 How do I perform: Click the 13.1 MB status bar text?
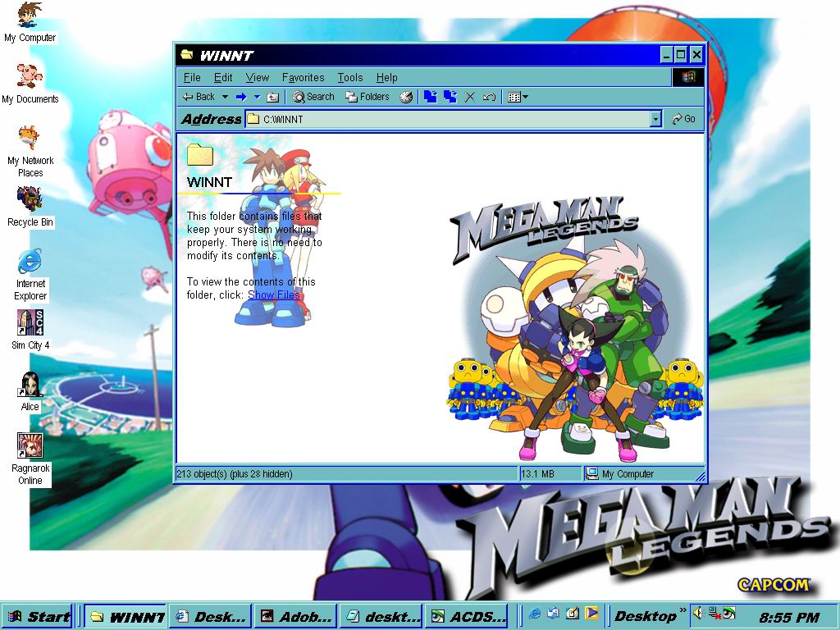coord(537,473)
